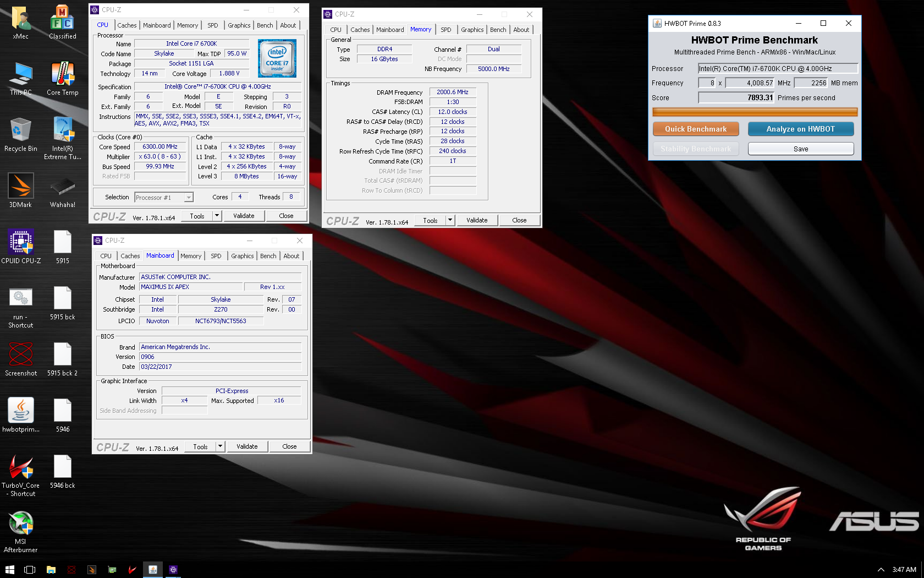Image resolution: width=924 pixels, height=578 pixels.
Task: Launch CPUID CPU-Z desktop shortcut
Action: 21,247
